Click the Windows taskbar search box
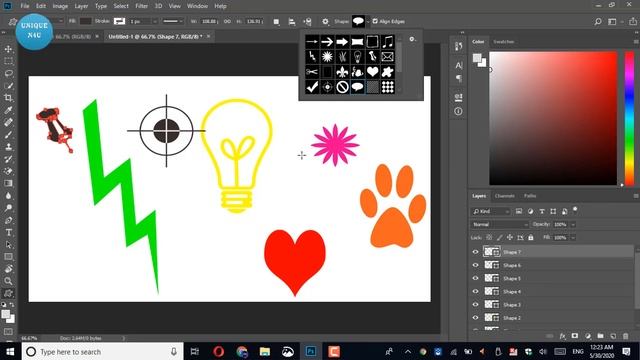The width and height of the screenshot is (640, 360). pyautogui.click(x=102, y=352)
